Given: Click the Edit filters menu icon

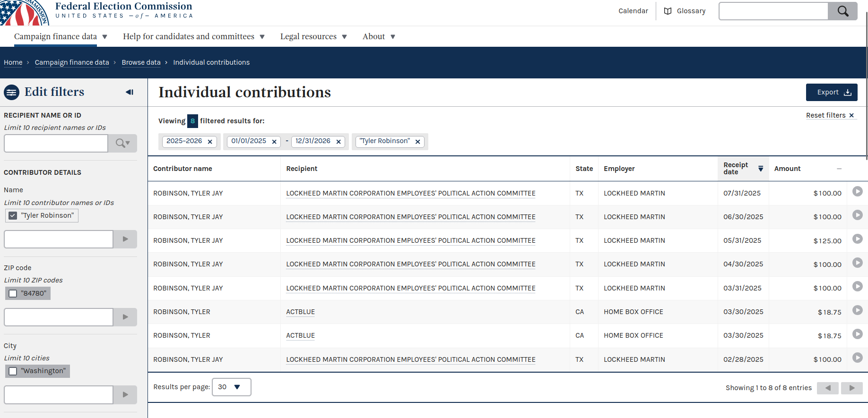Looking at the screenshot, I should [11, 92].
